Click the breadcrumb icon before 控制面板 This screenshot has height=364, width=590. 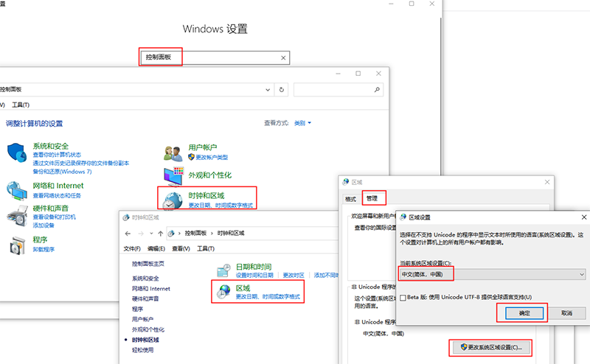171,234
